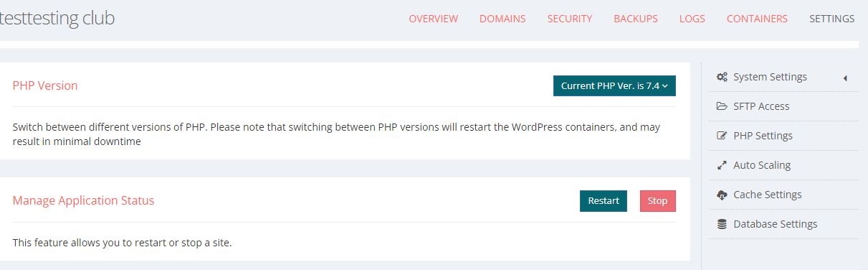Click the PHP Version heading
Viewport: 868px width, 270px height.
45,85
